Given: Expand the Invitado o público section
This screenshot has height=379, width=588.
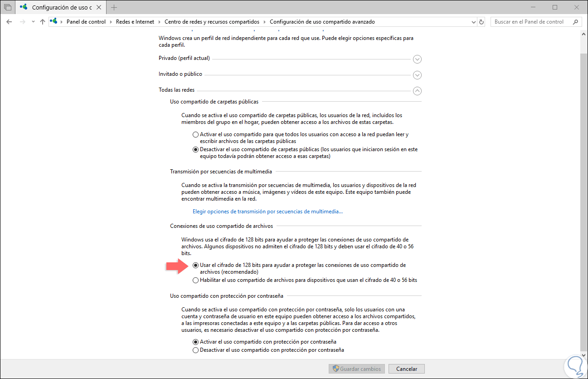Looking at the screenshot, I should 418,75.
